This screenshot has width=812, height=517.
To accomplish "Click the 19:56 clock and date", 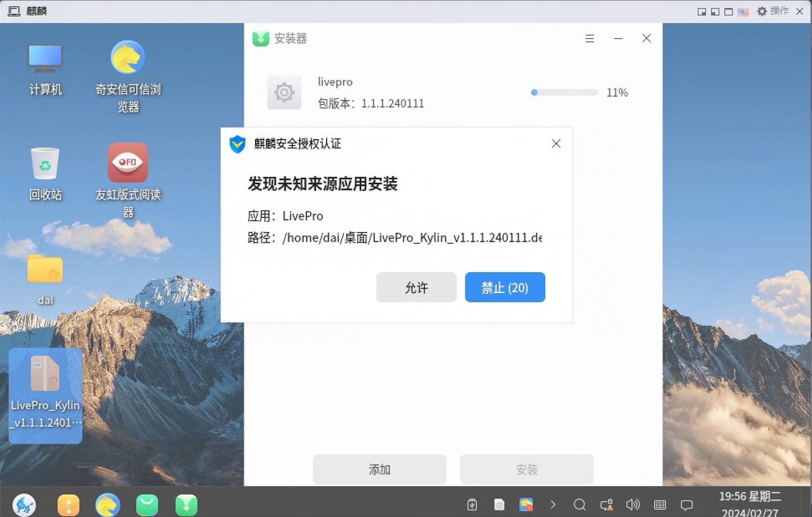I will (750, 504).
